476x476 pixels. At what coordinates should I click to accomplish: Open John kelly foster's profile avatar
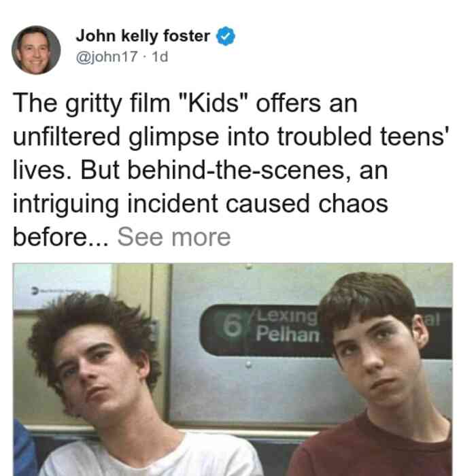coord(36,50)
